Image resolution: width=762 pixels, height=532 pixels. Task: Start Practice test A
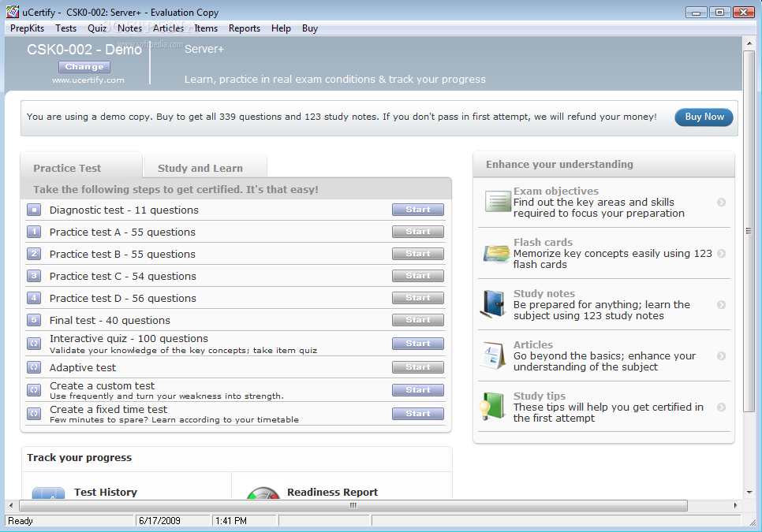[x=418, y=232]
